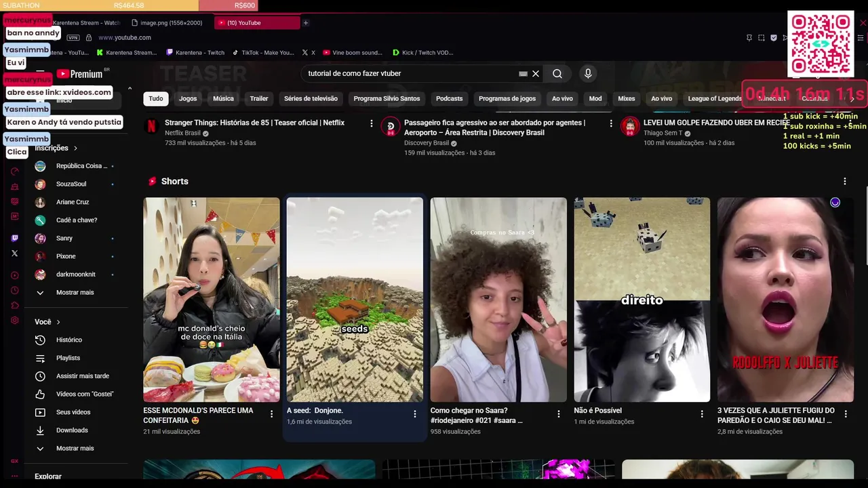Open browser history clock icon in Opera sidebar
The image size is (868, 488).
[15, 290]
